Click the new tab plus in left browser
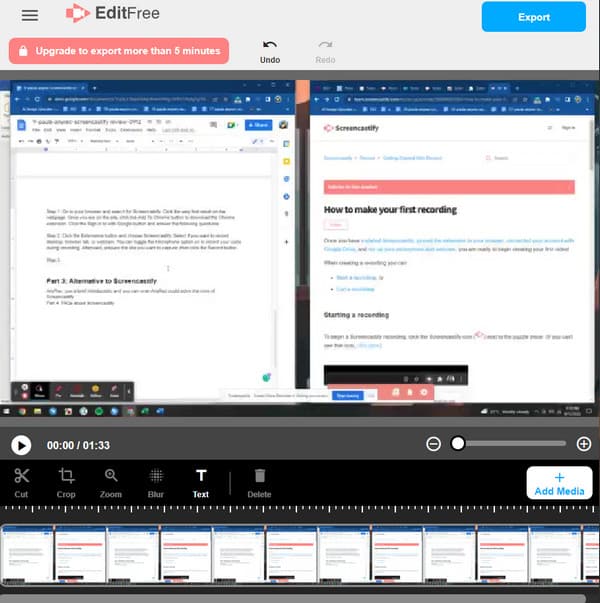Image resolution: width=600 pixels, height=603 pixels. (94, 88)
